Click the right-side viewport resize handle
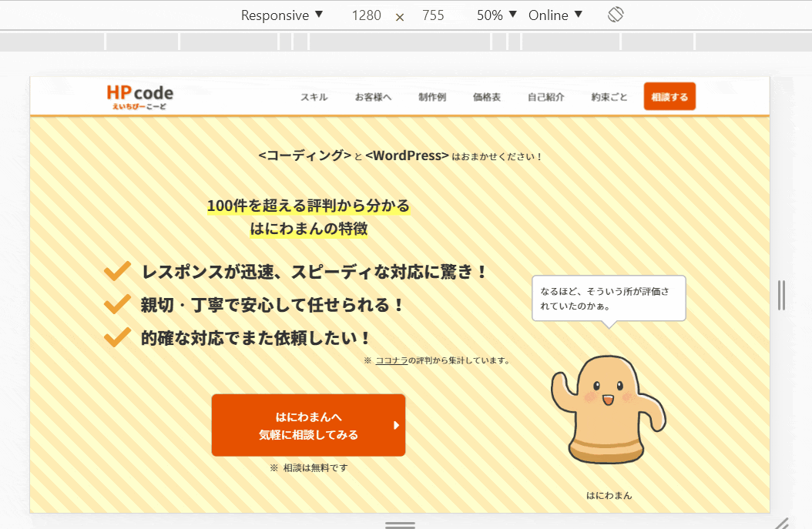 coord(781,295)
